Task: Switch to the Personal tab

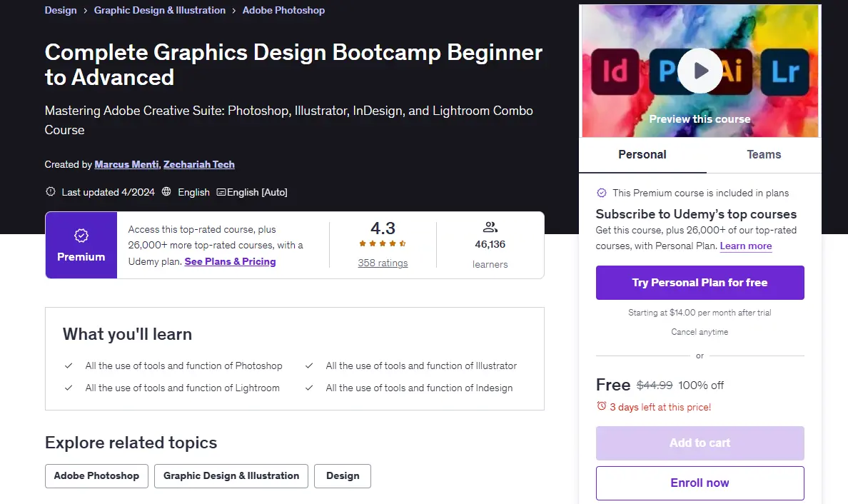Action: pos(642,155)
